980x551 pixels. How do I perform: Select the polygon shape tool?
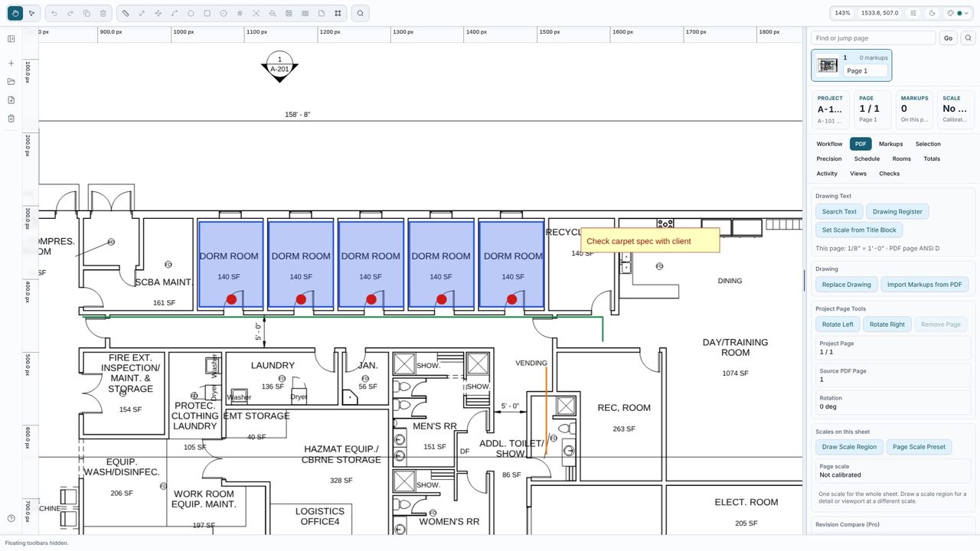point(191,13)
